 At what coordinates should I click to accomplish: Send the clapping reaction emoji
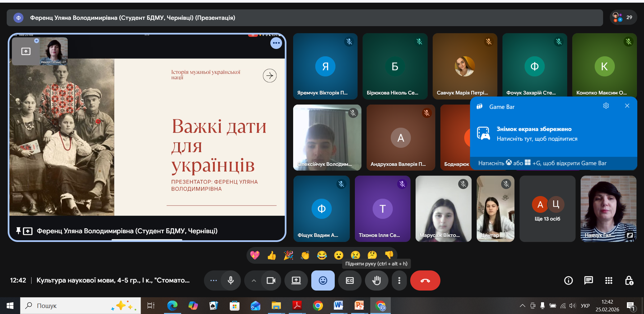[305, 255]
